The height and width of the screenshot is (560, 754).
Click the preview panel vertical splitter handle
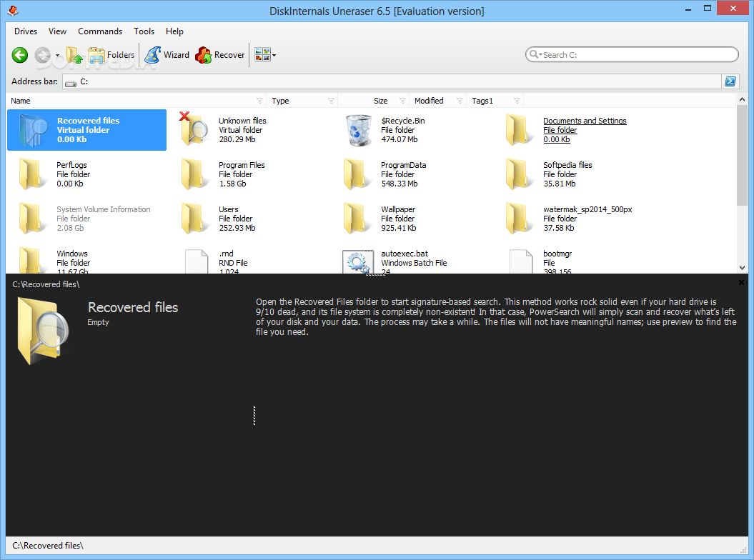pos(254,415)
